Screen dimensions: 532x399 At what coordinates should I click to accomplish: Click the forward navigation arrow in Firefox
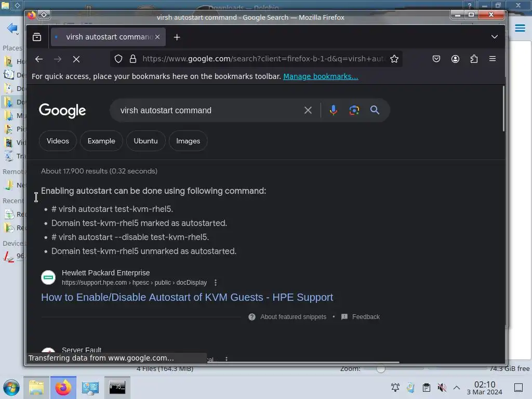point(58,59)
